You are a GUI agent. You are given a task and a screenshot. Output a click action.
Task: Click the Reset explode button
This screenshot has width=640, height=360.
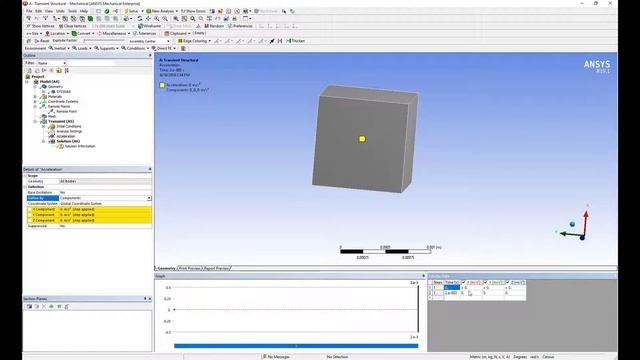42,41
